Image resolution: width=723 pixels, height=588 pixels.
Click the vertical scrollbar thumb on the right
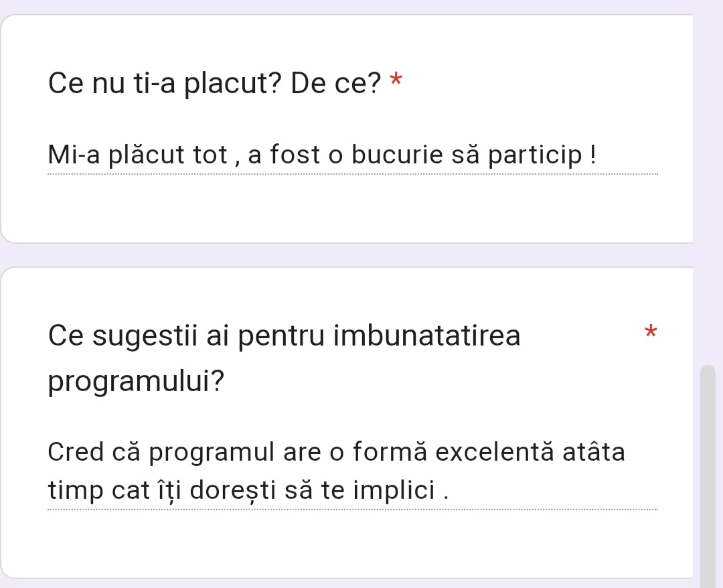(x=708, y=469)
